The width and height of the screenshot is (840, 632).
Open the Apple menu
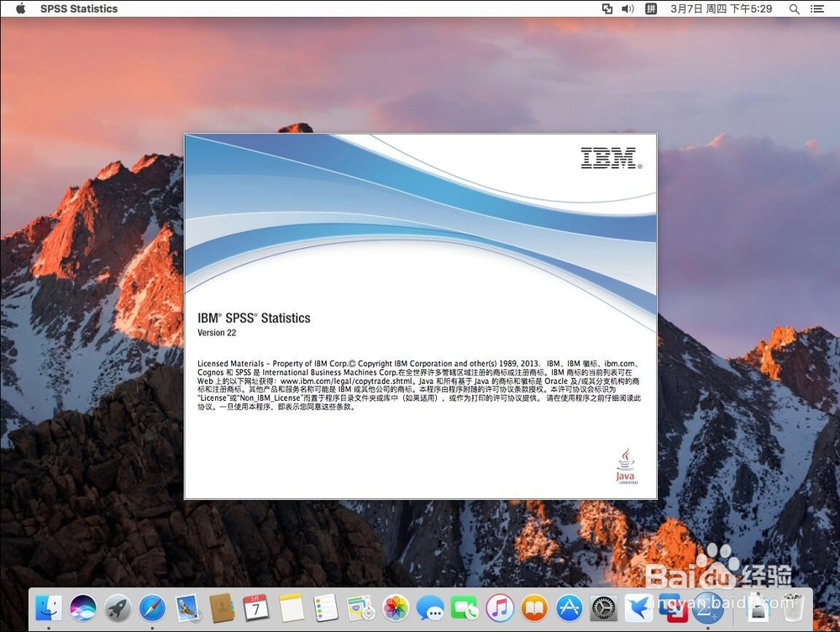pyautogui.click(x=21, y=8)
